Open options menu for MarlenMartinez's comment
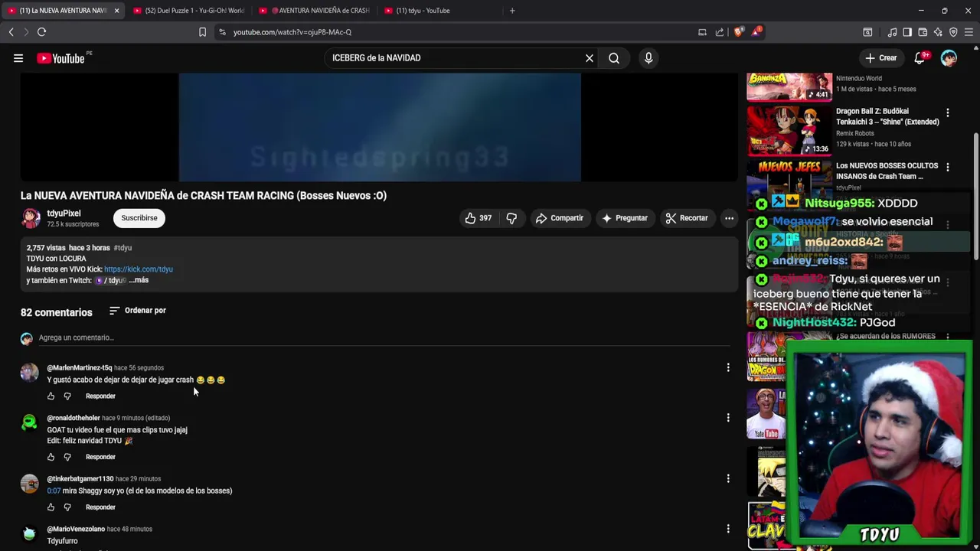This screenshot has height=551, width=980. tap(728, 367)
